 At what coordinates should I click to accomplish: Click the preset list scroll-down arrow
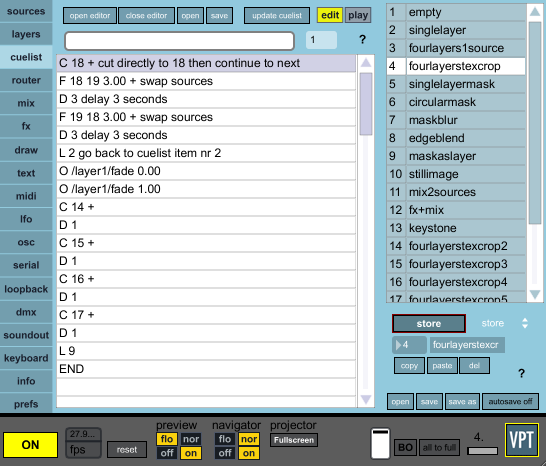pos(535,295)
